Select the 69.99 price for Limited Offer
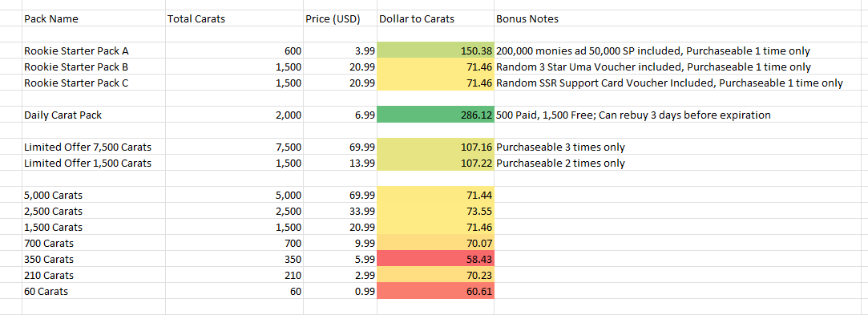868x315 pixels. point(339,147)
